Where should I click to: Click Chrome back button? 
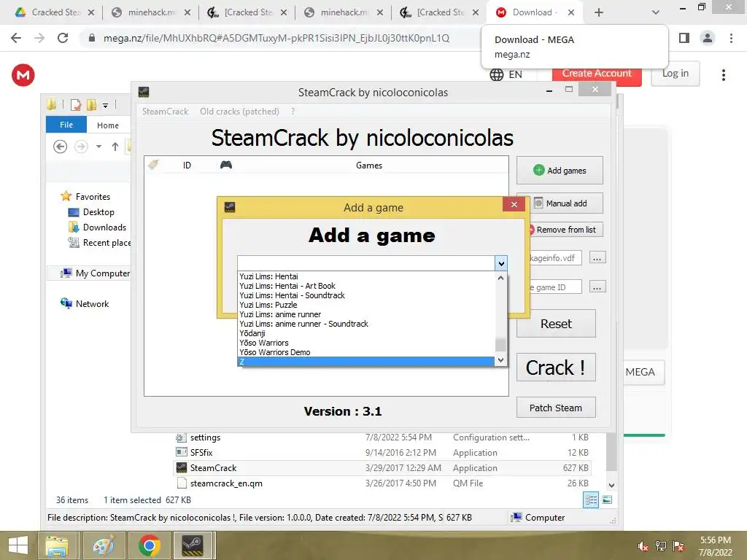click(16, 38)
